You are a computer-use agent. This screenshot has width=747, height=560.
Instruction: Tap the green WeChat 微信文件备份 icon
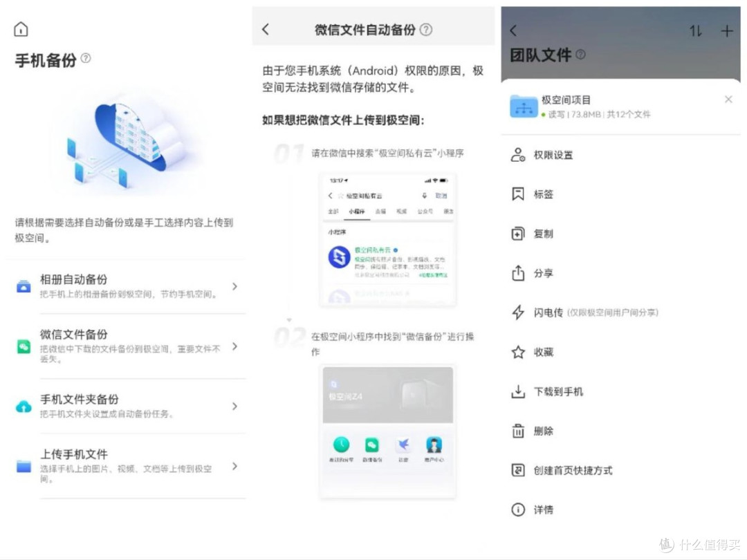click(24, 346)
